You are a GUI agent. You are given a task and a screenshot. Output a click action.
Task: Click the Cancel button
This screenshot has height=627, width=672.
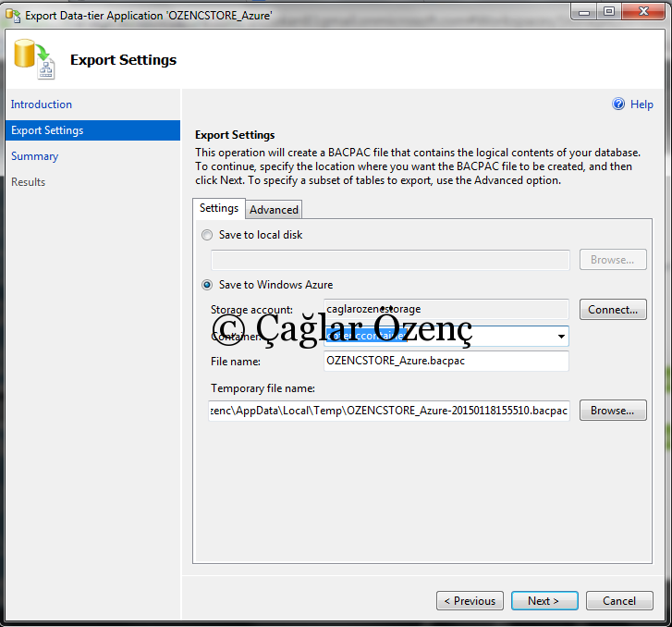pos(619,601)
